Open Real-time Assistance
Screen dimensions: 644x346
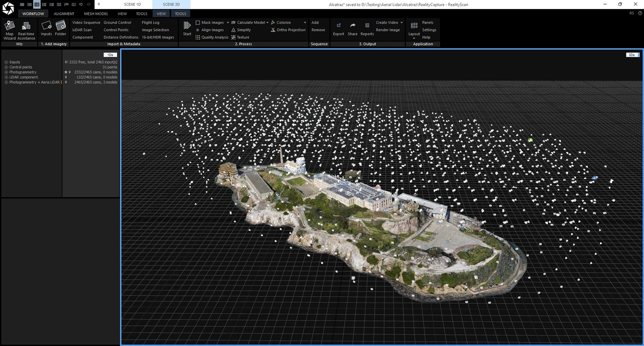[26, 31]
